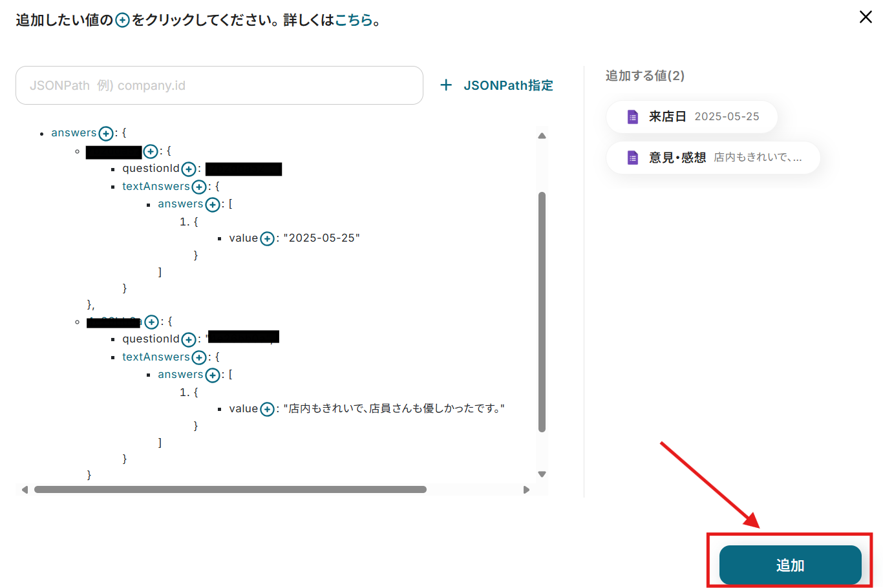Click the vertical scrollbar up arrow

(542, 136)
